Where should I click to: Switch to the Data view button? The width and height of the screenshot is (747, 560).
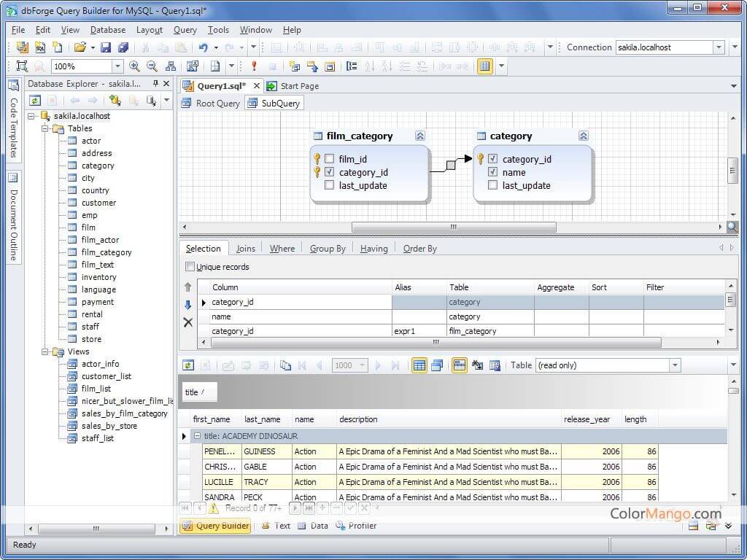coord(313,525)
